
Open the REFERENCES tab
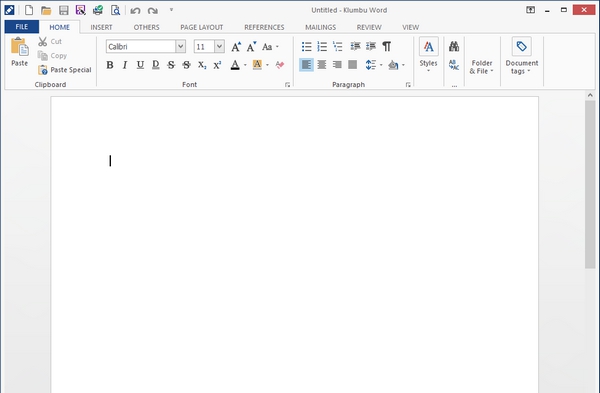click(x=264, y=27)
